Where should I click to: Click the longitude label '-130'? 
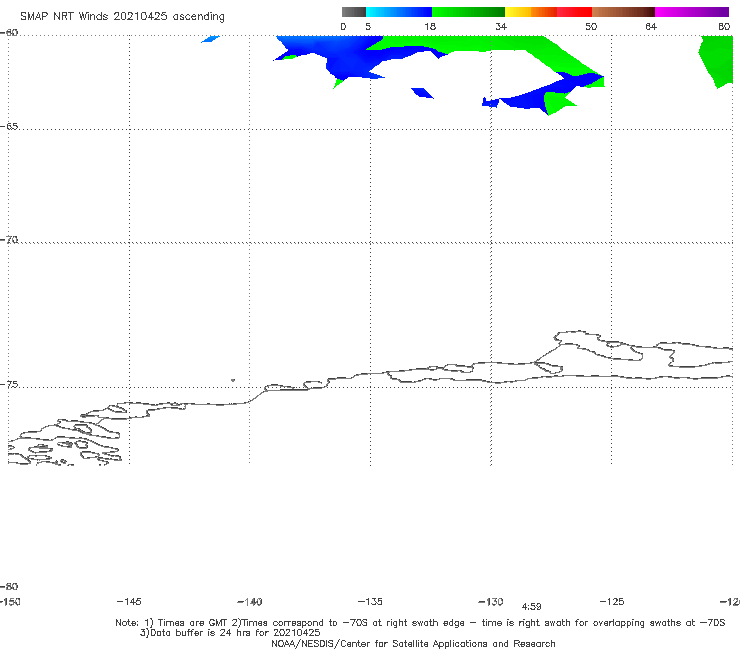[491, 601]
